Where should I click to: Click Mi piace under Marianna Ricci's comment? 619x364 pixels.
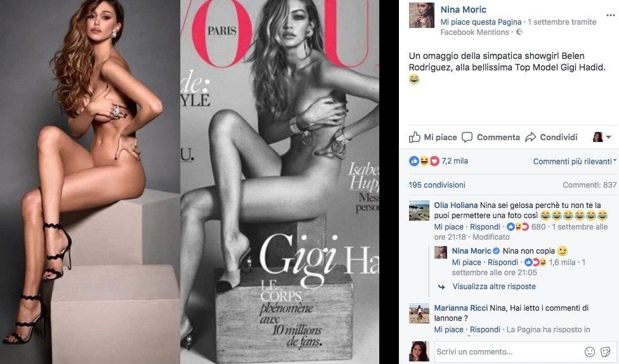[448, 329]
